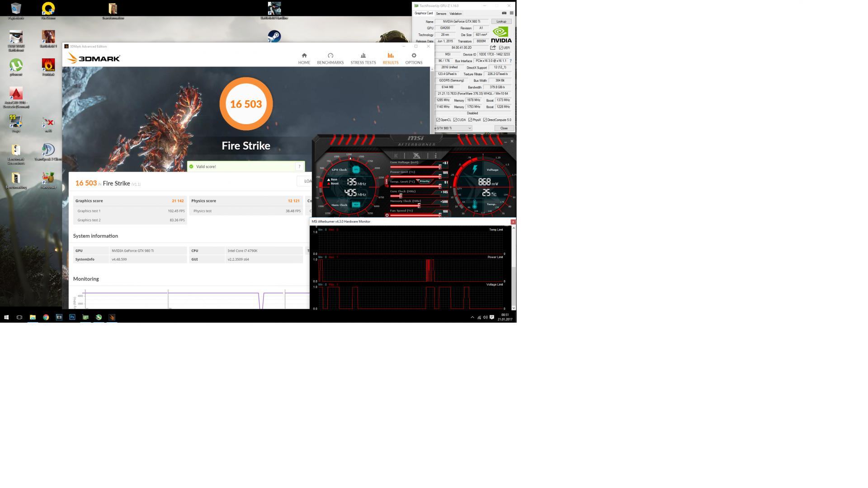The image size is (868, 488).
Task: Click Graphics score value 21 142
Action: pos(178,201)
